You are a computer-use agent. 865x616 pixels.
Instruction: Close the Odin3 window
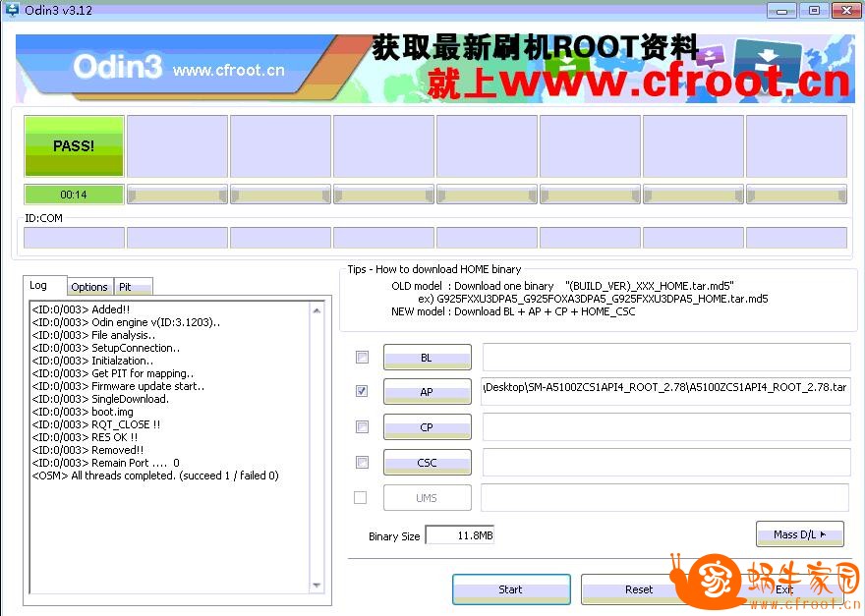[846, 10]
